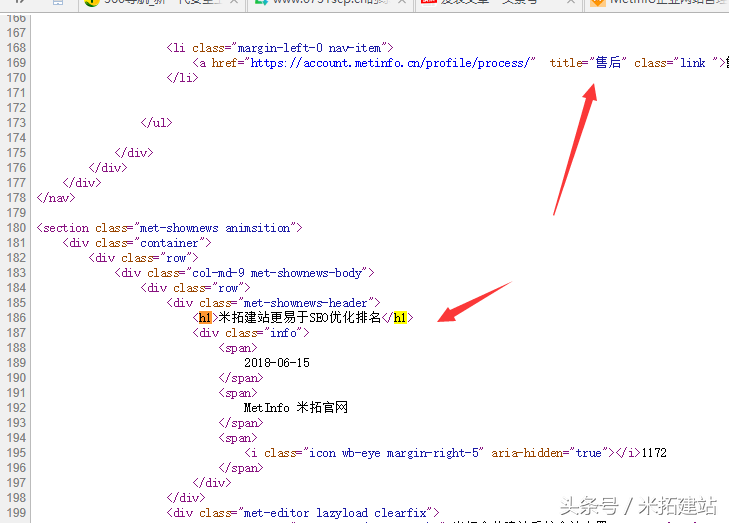Click the <span> tag on line 194
The height and width of the screenshot is (523, 729).
coord(238,437)
